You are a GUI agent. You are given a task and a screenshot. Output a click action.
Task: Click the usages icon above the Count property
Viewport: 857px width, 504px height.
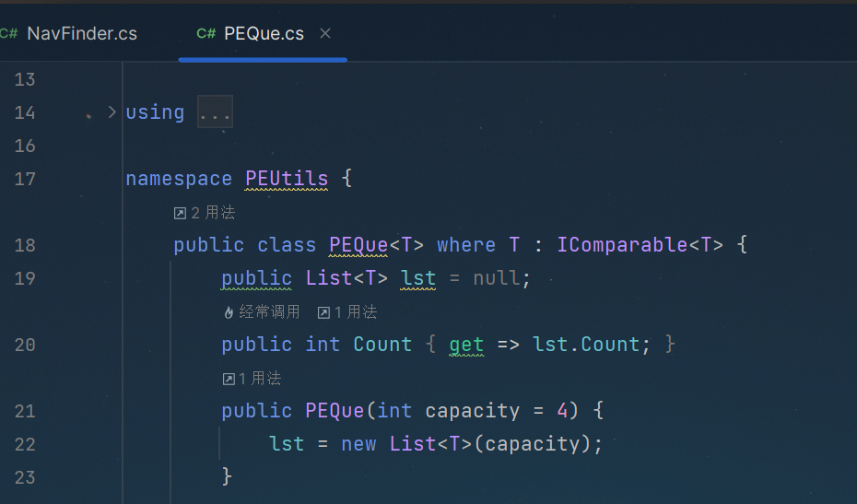pyautogui.click(x=323, y=312)
